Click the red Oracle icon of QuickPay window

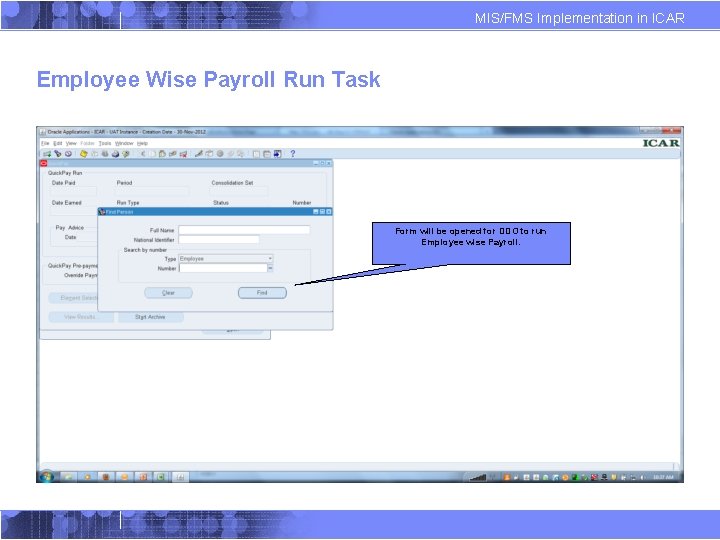(x=44, y=163)
